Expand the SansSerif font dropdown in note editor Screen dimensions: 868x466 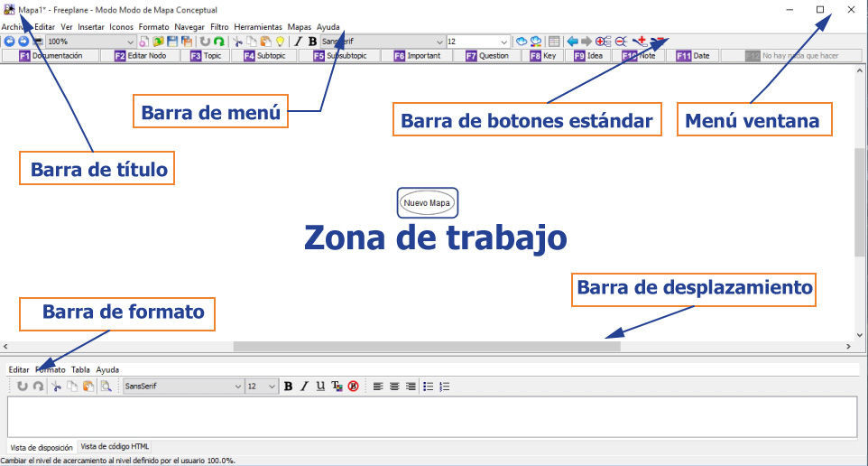coord(238,387)
